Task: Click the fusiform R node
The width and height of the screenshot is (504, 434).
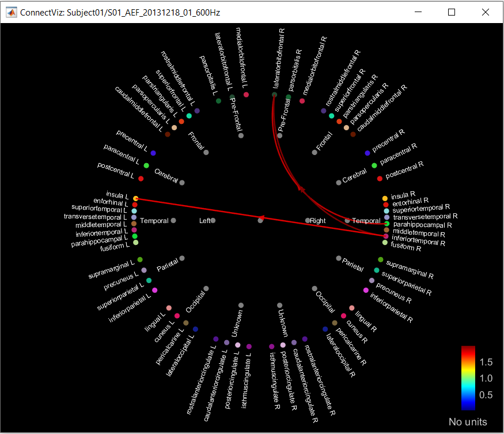Action: click(385, 243)
